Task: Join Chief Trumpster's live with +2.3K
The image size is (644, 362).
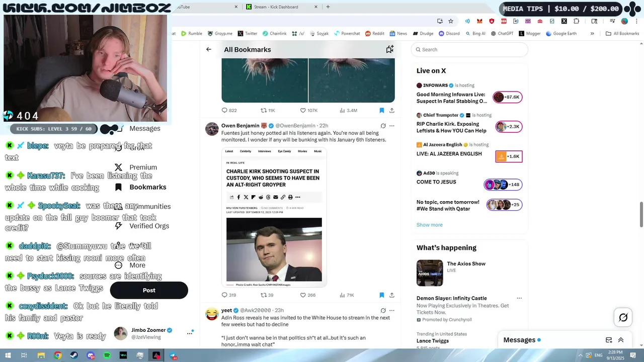Action: (509, 127)
